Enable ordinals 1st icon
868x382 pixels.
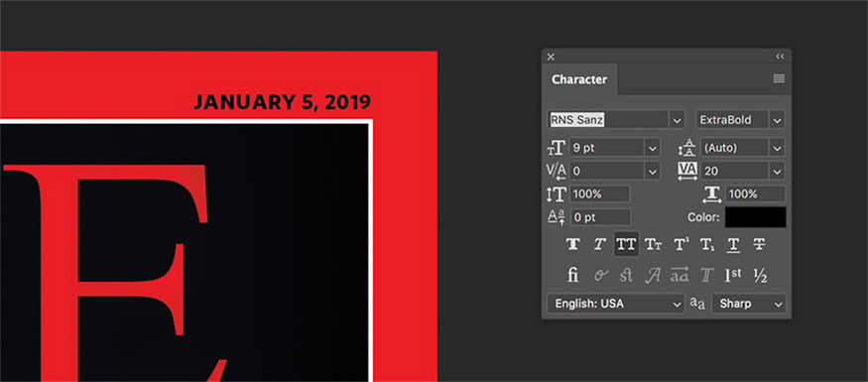pyautogui.click(x=733, y=275)
